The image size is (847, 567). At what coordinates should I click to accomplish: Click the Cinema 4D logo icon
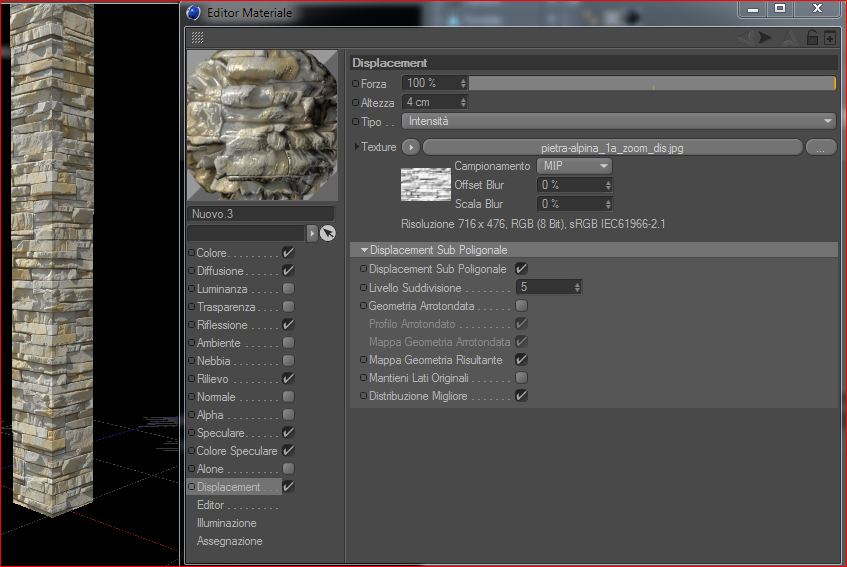click(x=193, y=12)
